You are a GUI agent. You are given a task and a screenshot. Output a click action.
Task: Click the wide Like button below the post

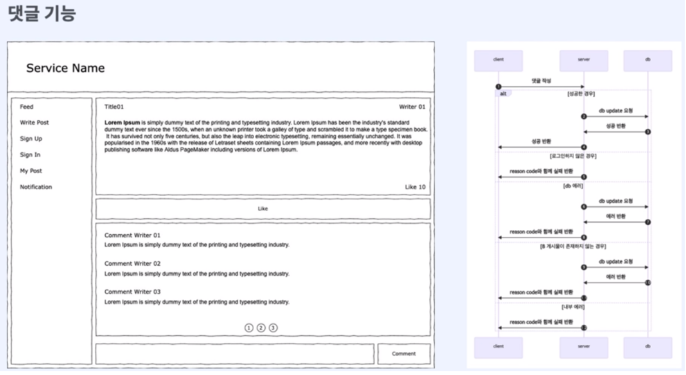coord(263,209)
